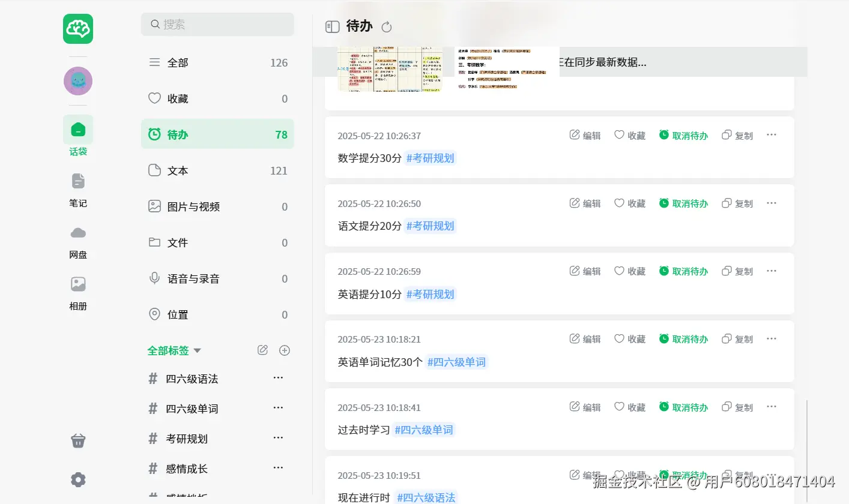Open the 笔记 notes section
This screenshot has height=504, width=849.
tap(78, 190)
